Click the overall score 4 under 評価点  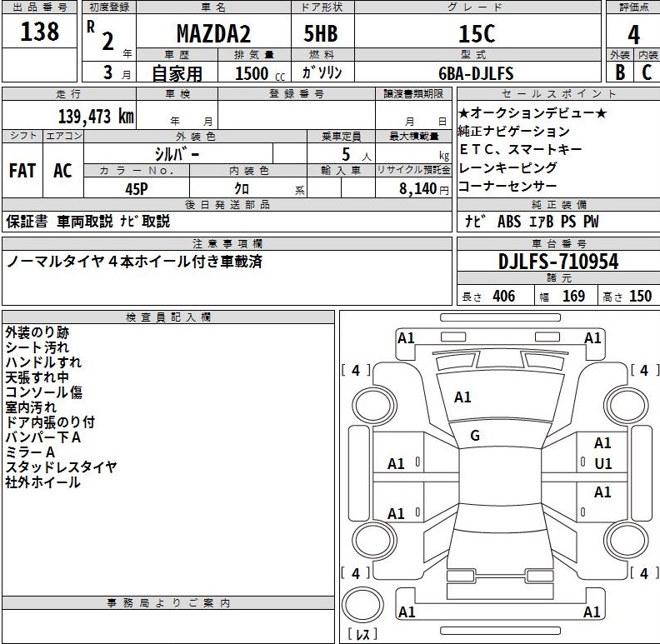pyautogui.click(x=633, y=34)
